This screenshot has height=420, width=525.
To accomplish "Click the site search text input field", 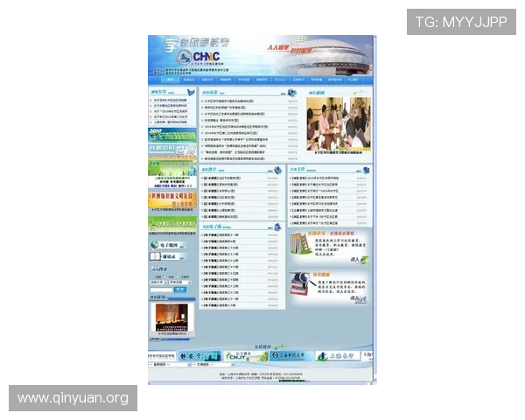I will pos(162,290).
